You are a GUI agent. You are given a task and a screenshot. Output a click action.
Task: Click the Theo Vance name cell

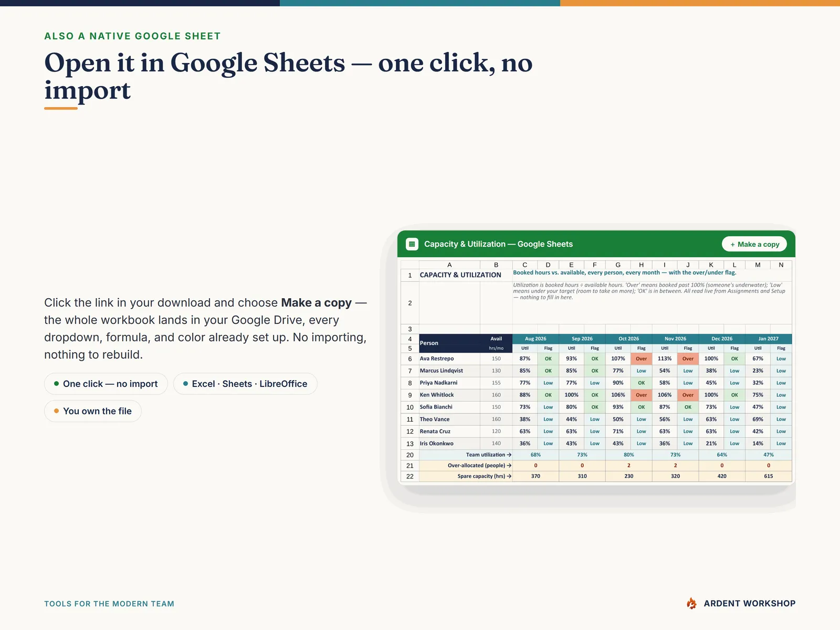[449, 419]
